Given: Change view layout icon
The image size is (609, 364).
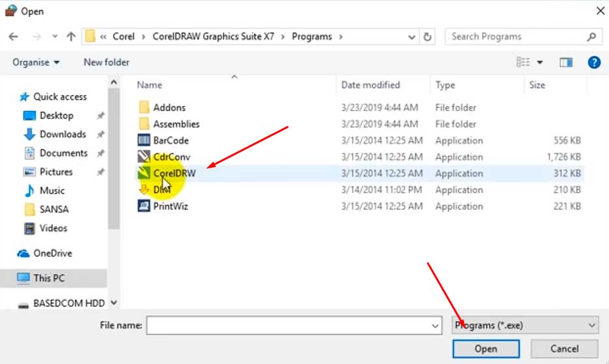Looking at the screenshot, I should click(x=523, y=62).
